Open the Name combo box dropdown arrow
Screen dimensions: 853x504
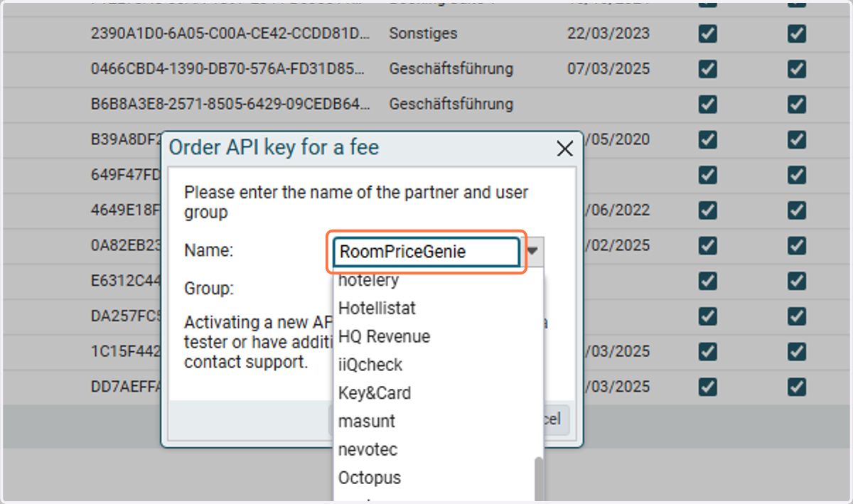pos(534,251)
